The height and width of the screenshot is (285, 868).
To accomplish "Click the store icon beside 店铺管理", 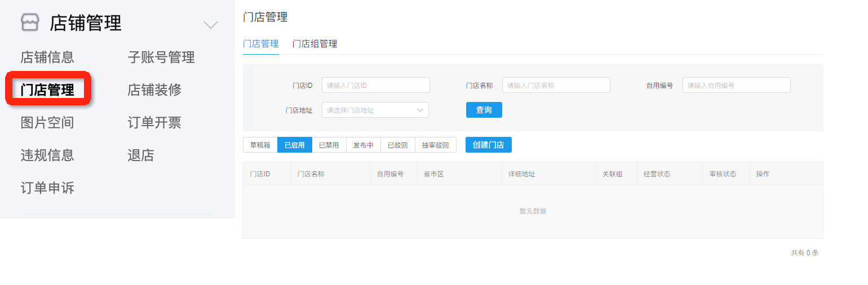I will pos(30,23).
